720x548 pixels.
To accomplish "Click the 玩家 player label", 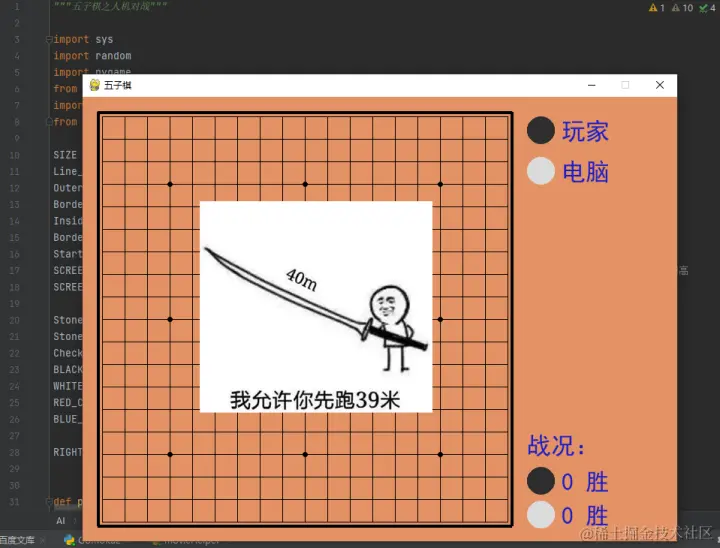I will coord(585,131).
